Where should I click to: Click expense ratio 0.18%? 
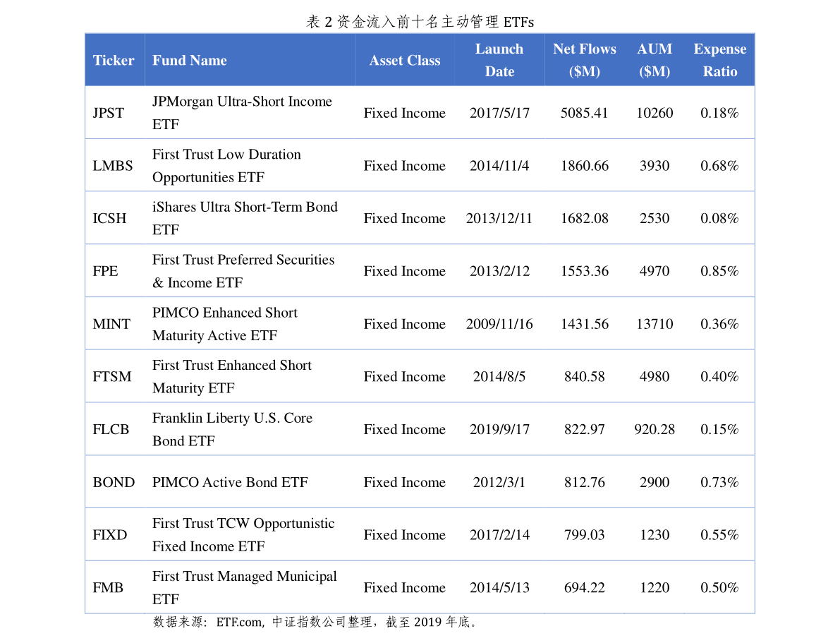click(719, 113)
